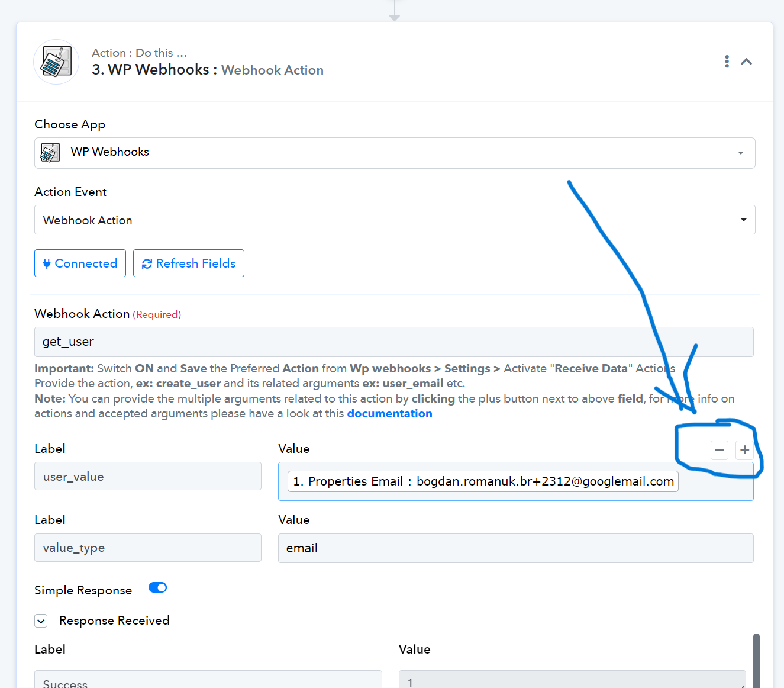Remove argument row with minus button
Viewport: 784px width, 688px height.
[x=720, y=450]
